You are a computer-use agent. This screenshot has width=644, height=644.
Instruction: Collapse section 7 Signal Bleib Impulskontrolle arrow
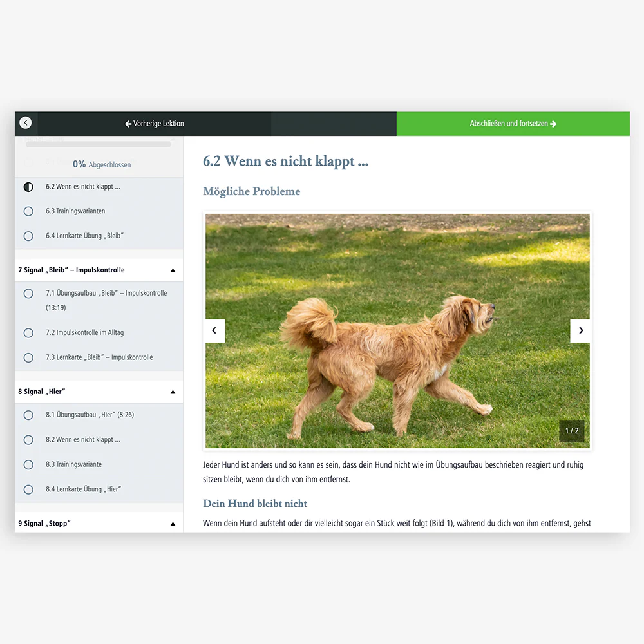click(x=173, y=270)
